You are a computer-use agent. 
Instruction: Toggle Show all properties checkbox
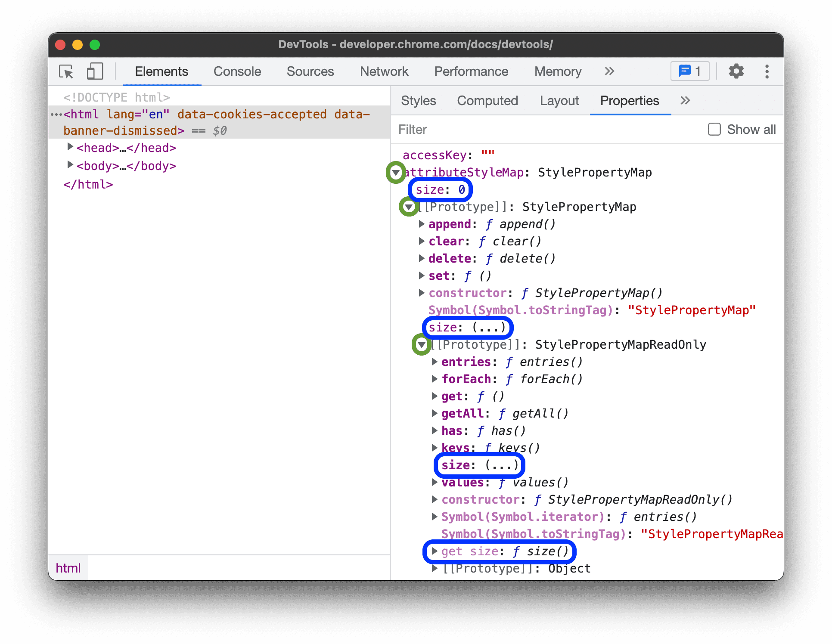click(714, 130)
